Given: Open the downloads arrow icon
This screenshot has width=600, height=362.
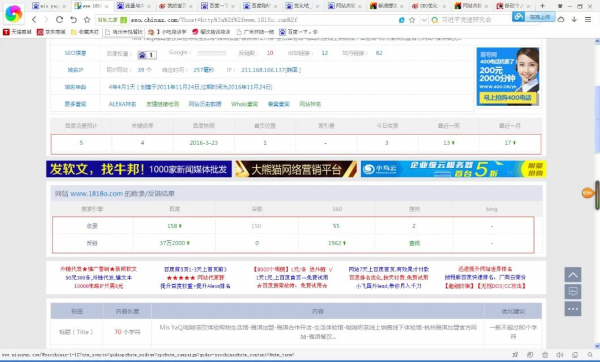Looking at the screenshot, I should (x=574, y=20).
